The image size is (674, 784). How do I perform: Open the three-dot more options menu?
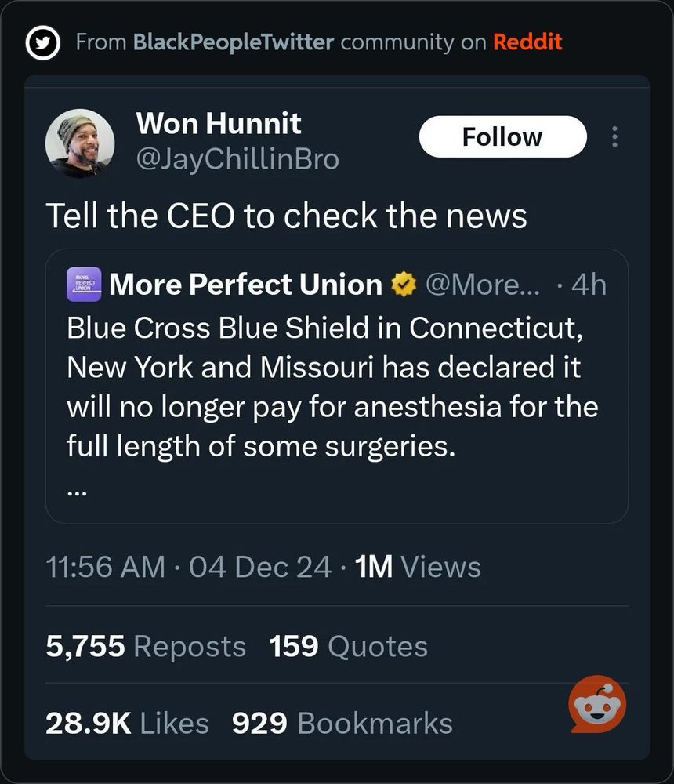tap(614, 137)
